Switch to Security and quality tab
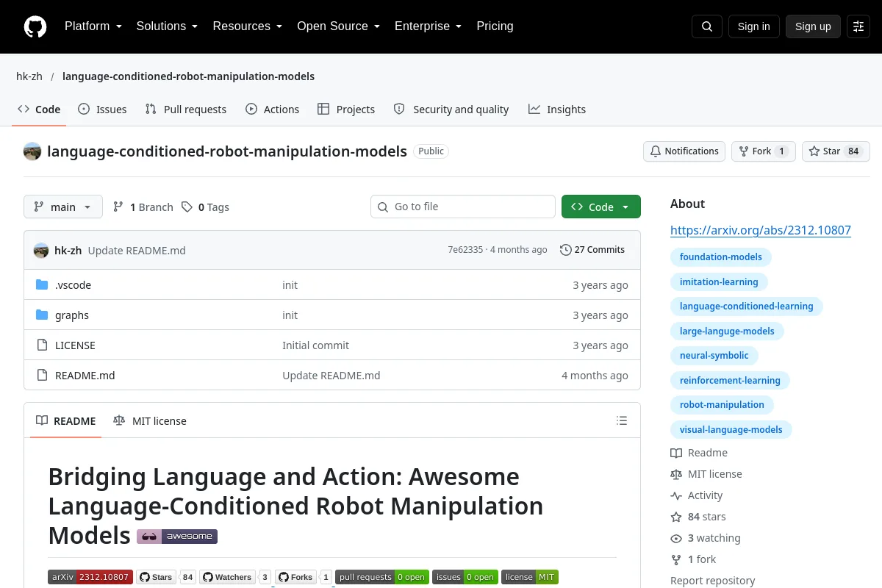Screen dimensions: 882x588 [x=451, y=110]
